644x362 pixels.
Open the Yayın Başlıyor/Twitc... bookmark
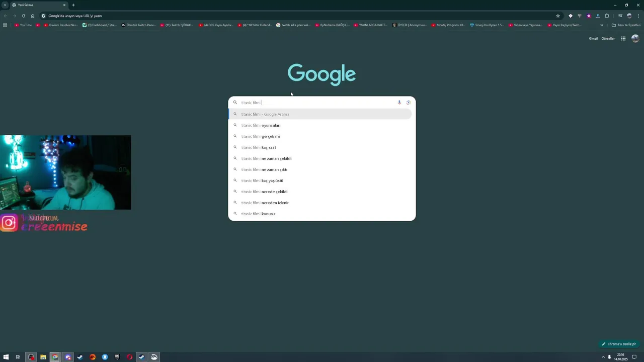(565, 25)
